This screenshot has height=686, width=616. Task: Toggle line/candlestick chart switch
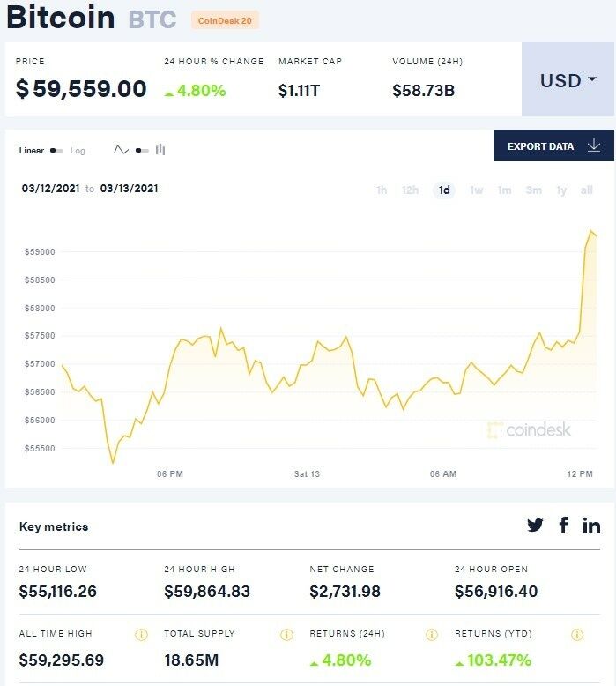click(141, 151)
